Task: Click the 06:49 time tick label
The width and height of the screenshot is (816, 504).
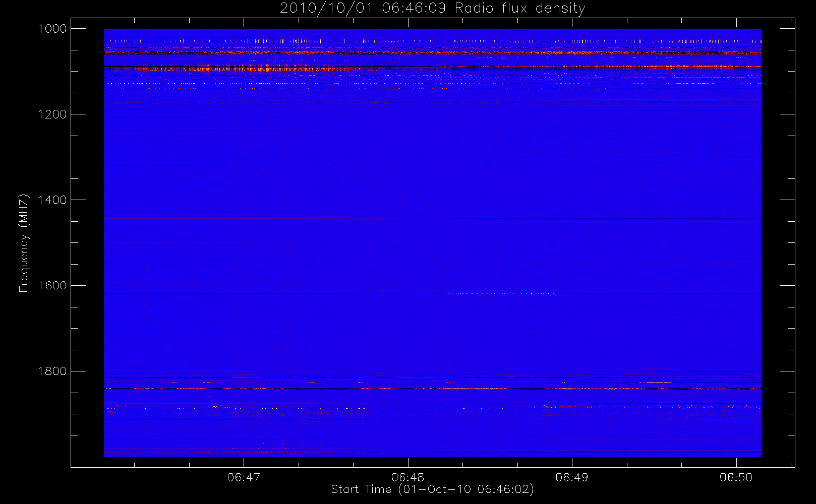Action: click(572, 477)
